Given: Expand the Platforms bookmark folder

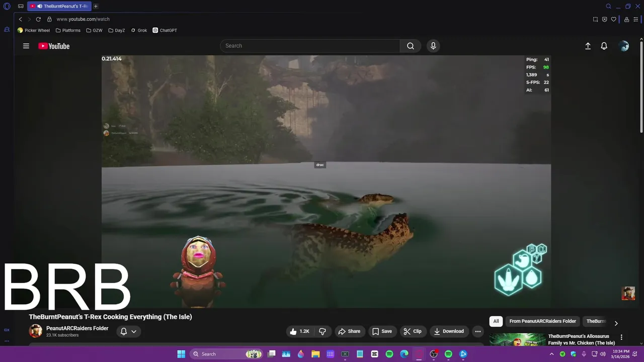Looking at the screenshot, I should pos(68,30).
